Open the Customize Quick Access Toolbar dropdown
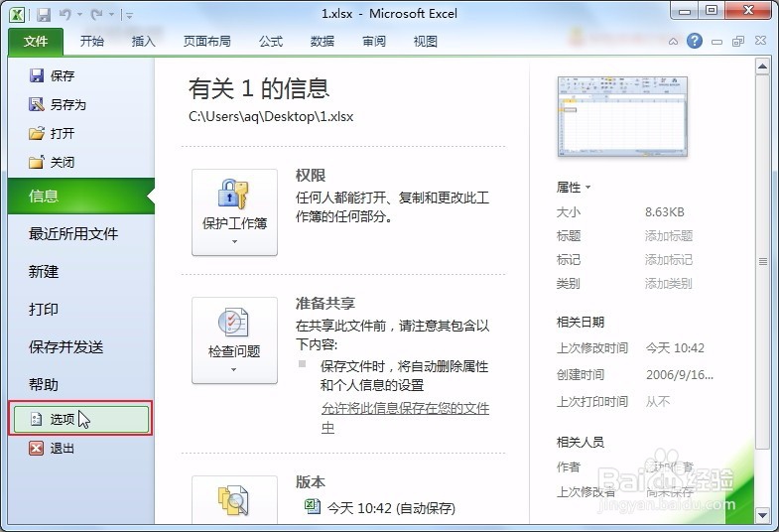 click(x=129, y=16)
